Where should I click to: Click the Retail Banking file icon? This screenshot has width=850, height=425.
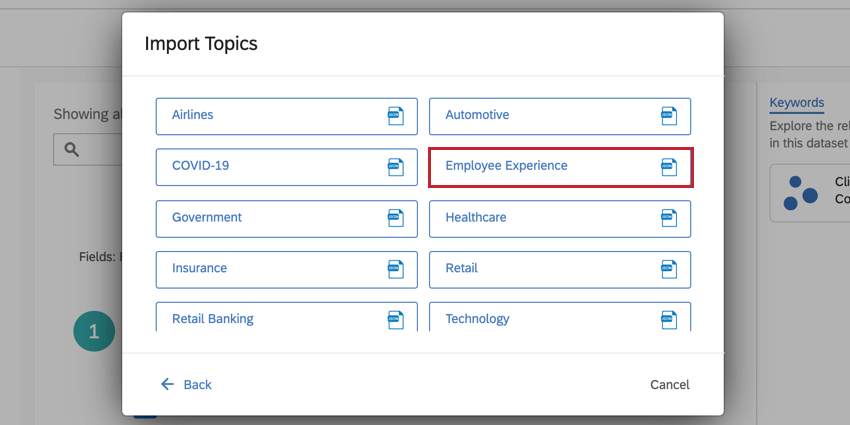395,319
